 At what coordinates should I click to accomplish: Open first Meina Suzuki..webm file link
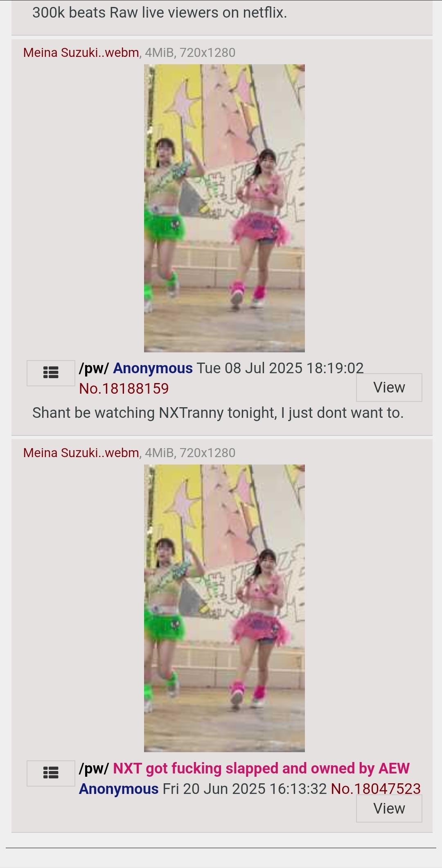(x=81, y=53)
